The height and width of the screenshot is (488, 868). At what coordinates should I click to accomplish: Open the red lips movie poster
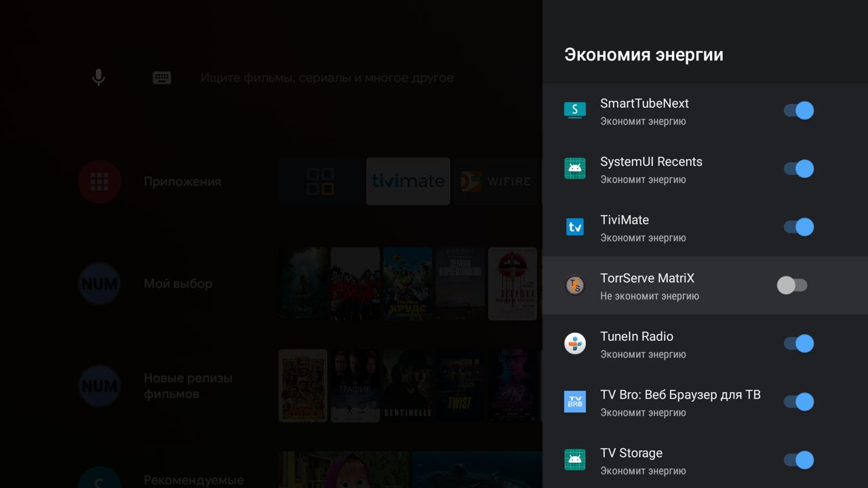pyautogui.click(x=513, y=283)
